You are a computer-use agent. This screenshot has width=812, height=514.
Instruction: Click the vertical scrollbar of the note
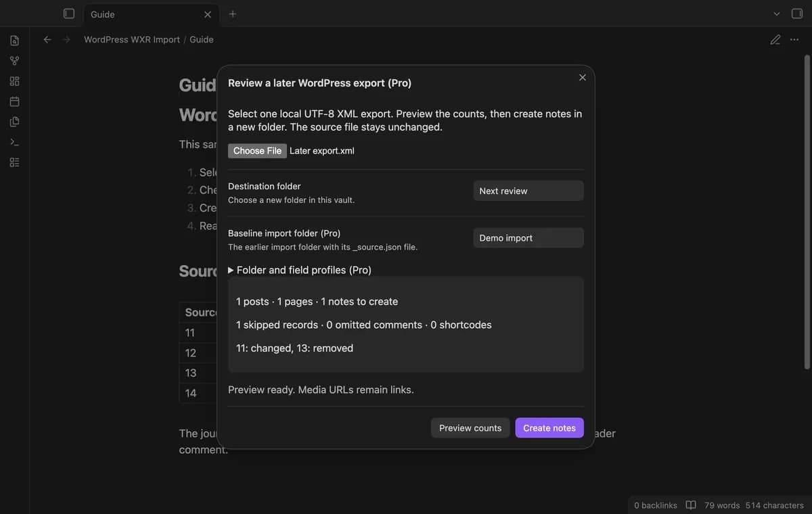click(x=807, y=211)
